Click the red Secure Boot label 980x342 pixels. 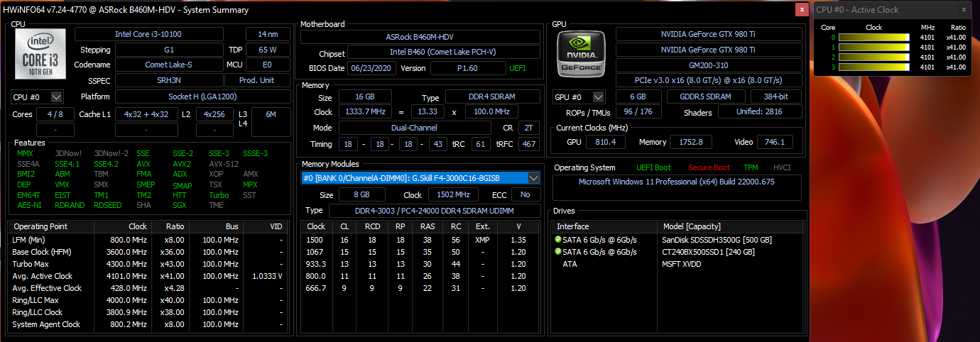pos(709,167)
